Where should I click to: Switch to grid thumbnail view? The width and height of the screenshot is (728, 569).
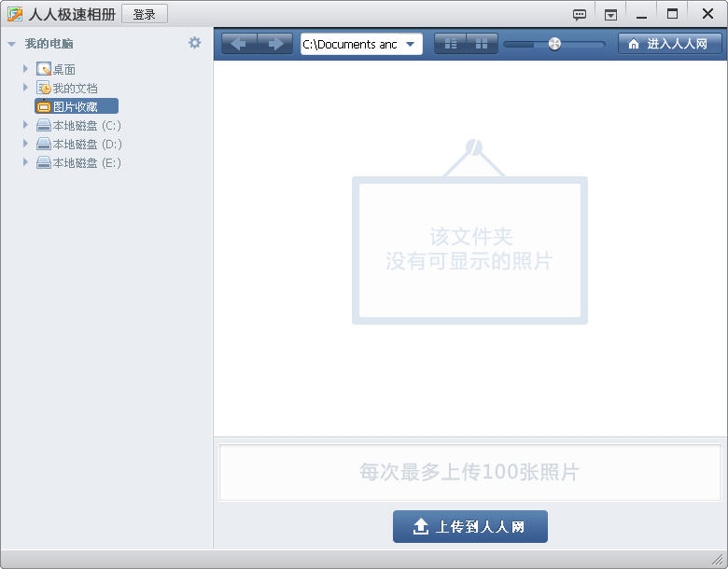[x=482, y=44]
